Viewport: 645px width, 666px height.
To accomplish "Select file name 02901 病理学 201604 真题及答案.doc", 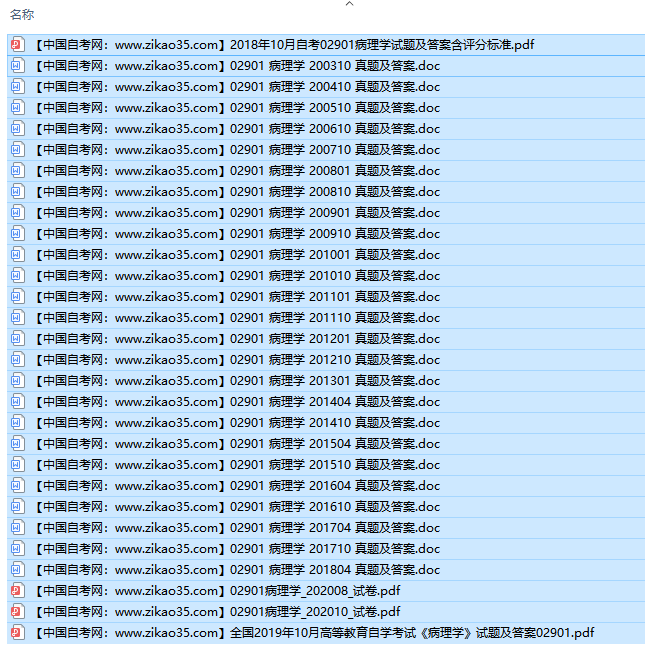I will coord(335,486).
